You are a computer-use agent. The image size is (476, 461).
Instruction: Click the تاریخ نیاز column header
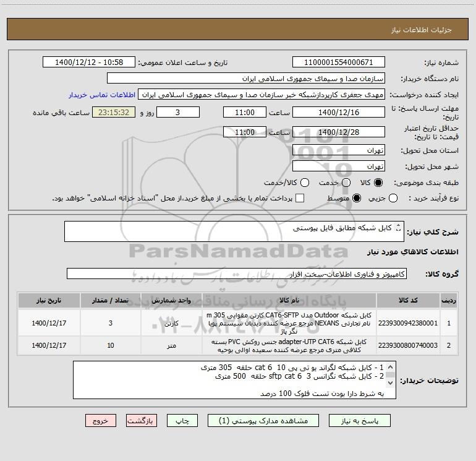[49, 301]
